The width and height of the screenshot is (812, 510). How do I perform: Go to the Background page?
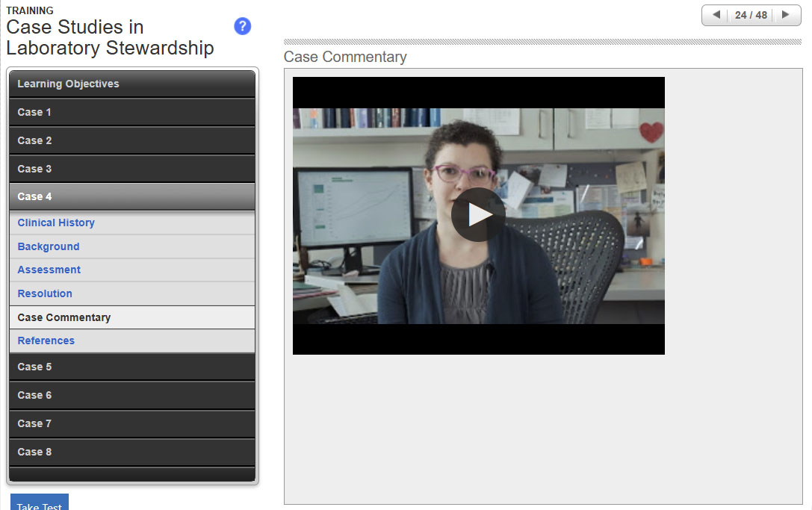(49, 246)
